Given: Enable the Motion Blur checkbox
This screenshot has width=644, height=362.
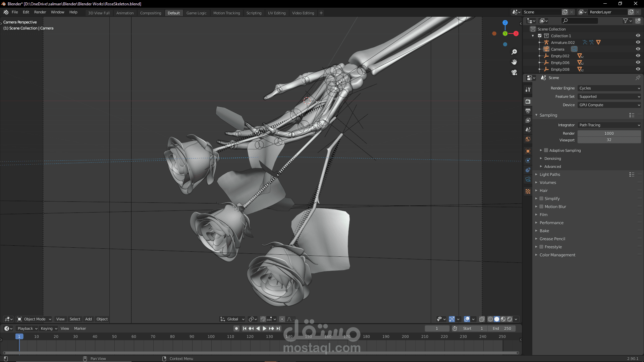Looking at the screenshot, I should (x=541, y=206).
